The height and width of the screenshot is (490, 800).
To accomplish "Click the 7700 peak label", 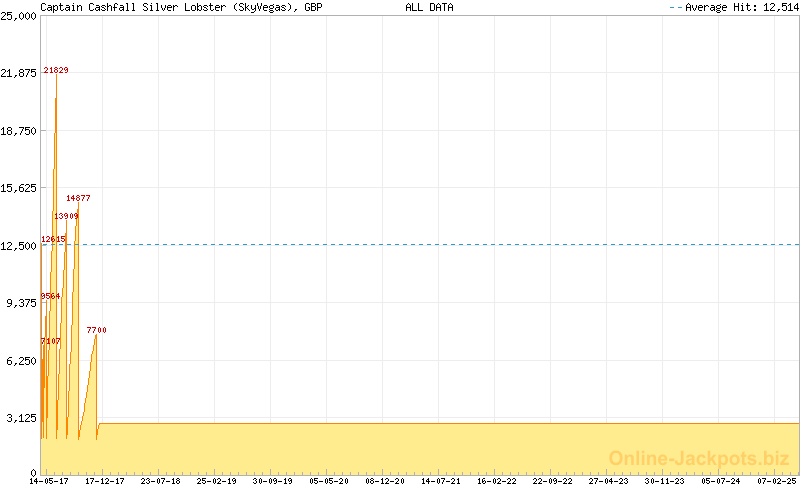I will click(96, 330).
